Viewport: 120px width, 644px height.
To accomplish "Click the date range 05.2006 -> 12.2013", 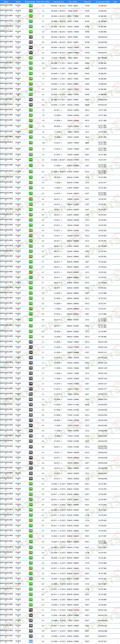I will coord(58,553).
